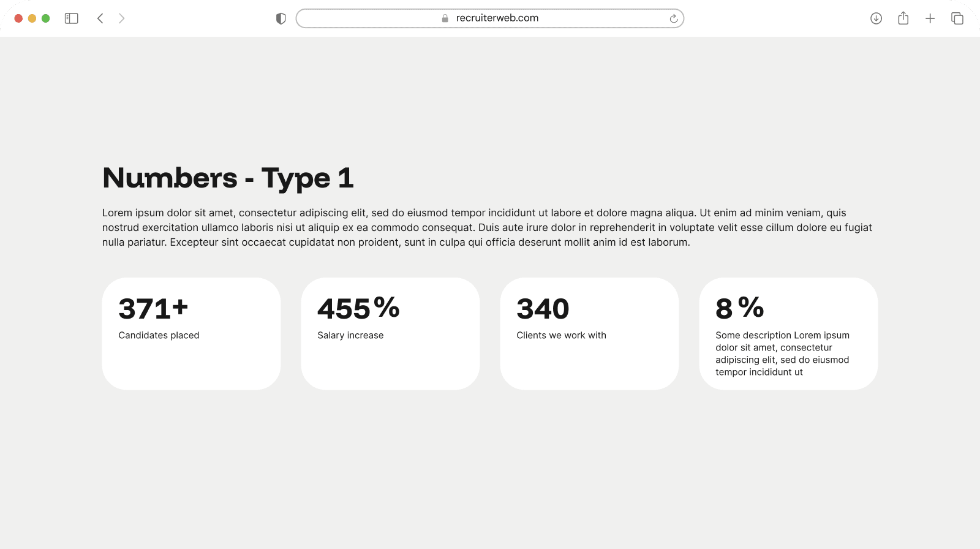This screenshot has height=549, width=980.
Task: Select the "340" Clients we work with card
Action: point(589,333)
